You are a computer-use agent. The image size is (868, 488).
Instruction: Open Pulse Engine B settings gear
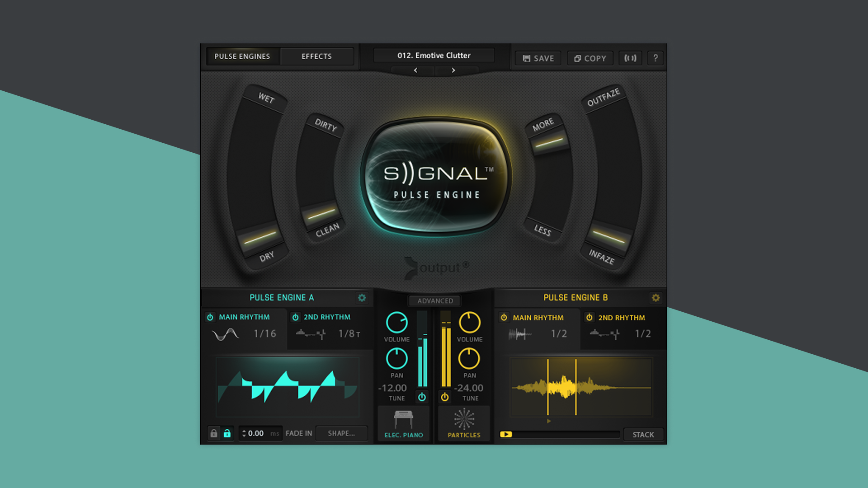[x=656, y=298]
